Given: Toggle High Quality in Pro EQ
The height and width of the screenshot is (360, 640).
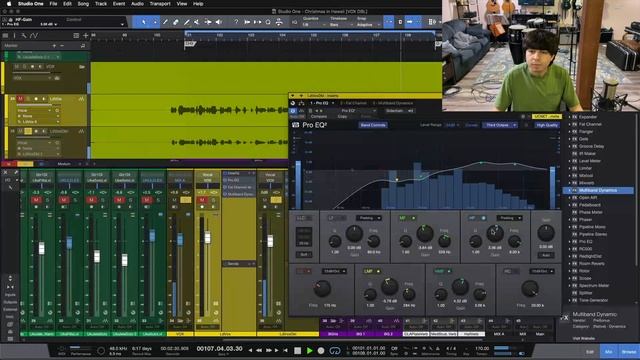Looking at the screenshot, I should point(547,125).
